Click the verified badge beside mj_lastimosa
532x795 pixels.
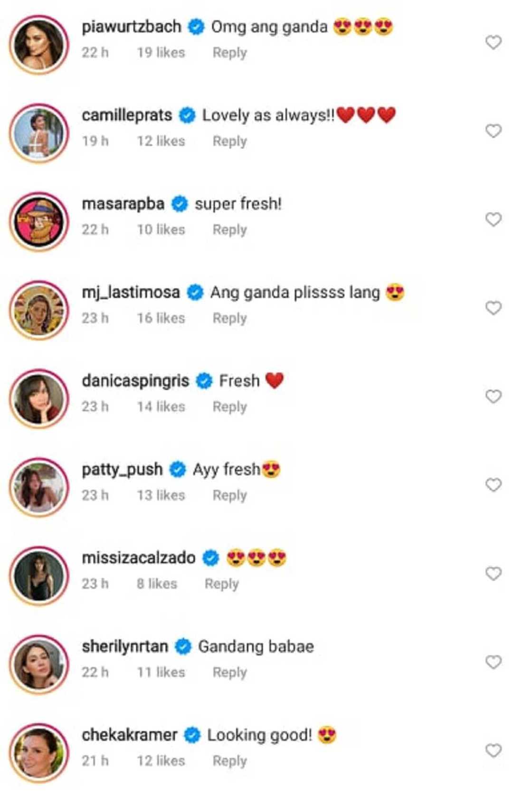pos(195,292)
